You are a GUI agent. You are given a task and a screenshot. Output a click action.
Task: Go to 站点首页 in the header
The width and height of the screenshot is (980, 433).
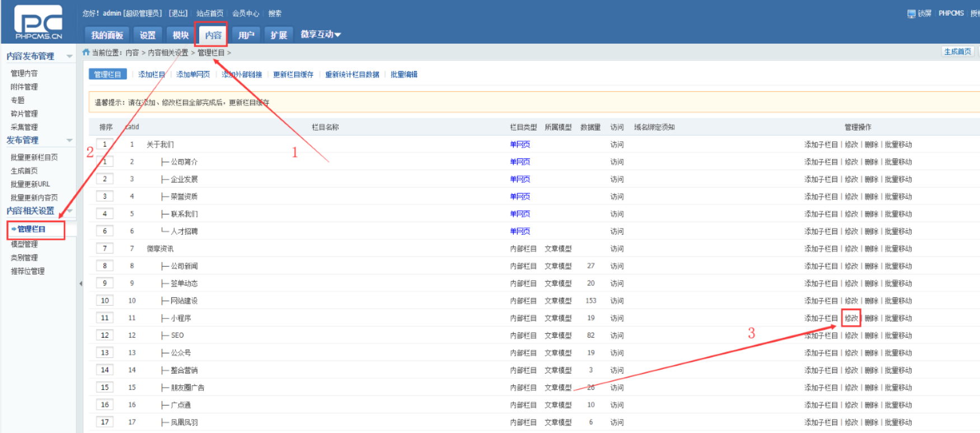click(x=210, y=13)
